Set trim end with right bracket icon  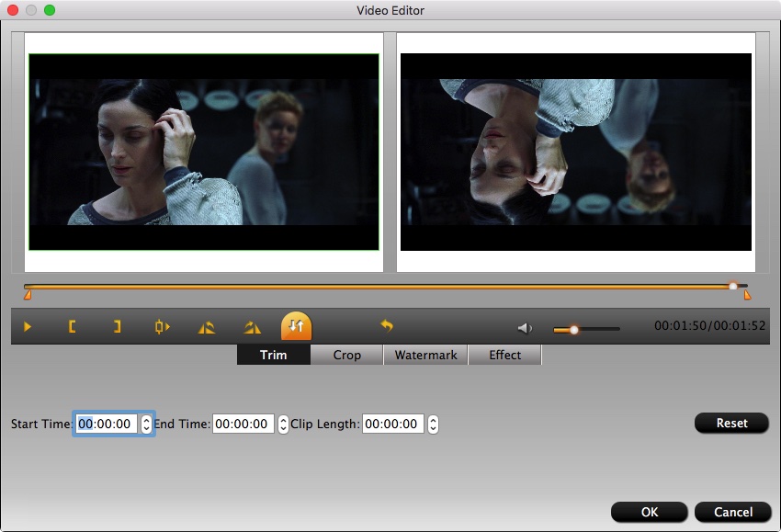tap(117, 326)
